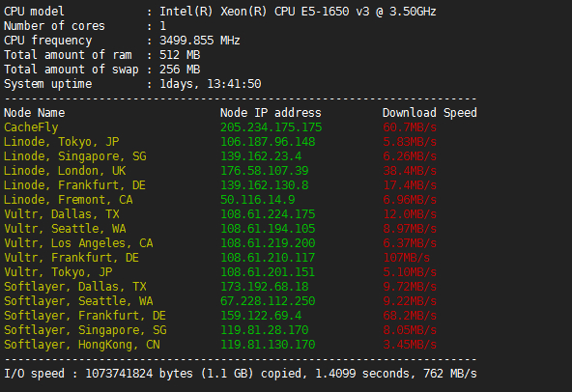The image size is (572, 392).
Task: Select Softlayer, Singapore, SG node name
Action: (x=85, y=330)
